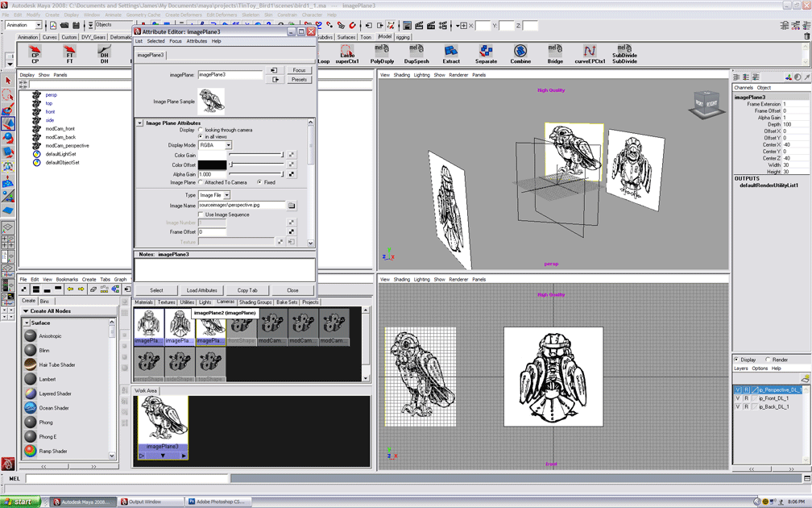Select the 'Fixed' image plane radio button
This screenshot has width=812, height=508.
pos(259,182)
